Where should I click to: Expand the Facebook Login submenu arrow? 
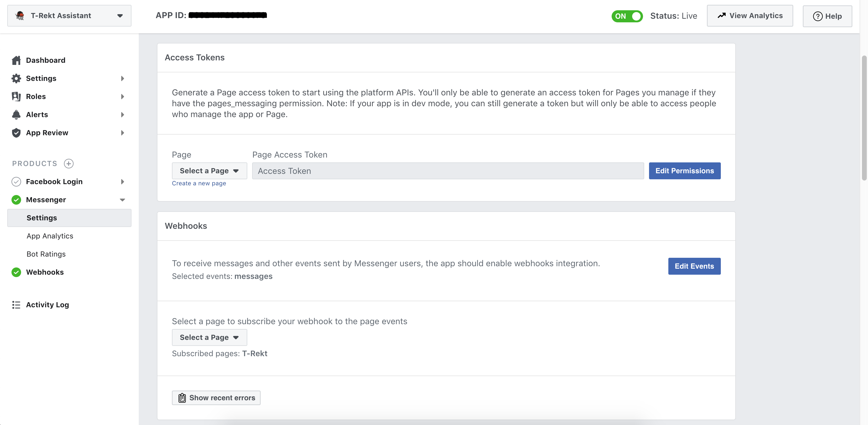click(x=122, y=181)
